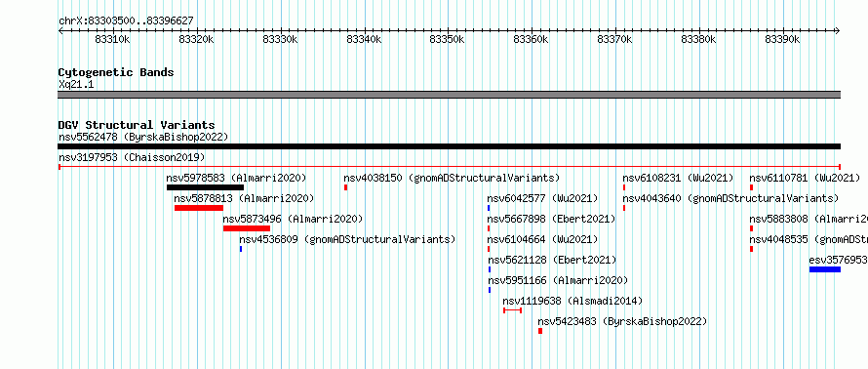Click the 83370k ruler position
This screenshot has height=369, width=868.
(x=615, y=39)
